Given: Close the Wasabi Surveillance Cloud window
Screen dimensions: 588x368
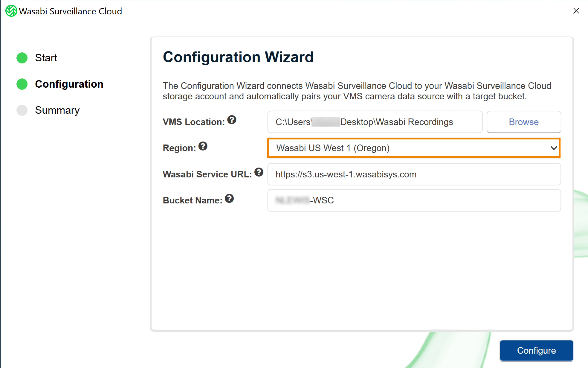Looking at the screenshot, I should [x=576, y=11].
